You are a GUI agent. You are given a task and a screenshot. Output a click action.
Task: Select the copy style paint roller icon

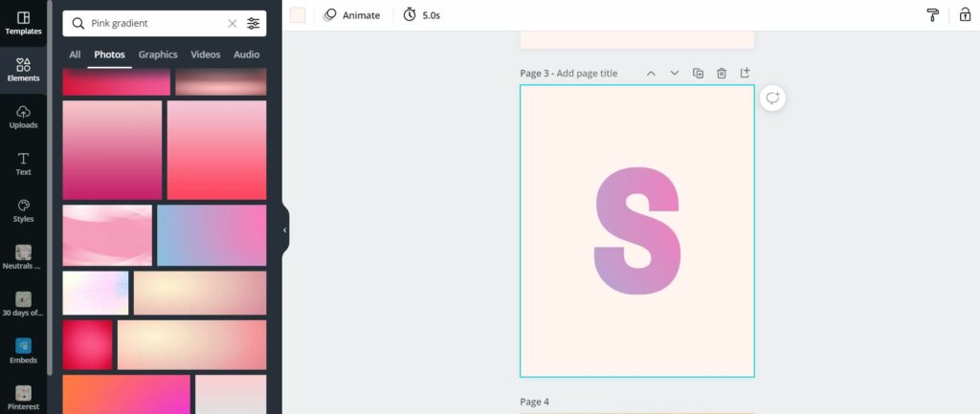[932, 15]
